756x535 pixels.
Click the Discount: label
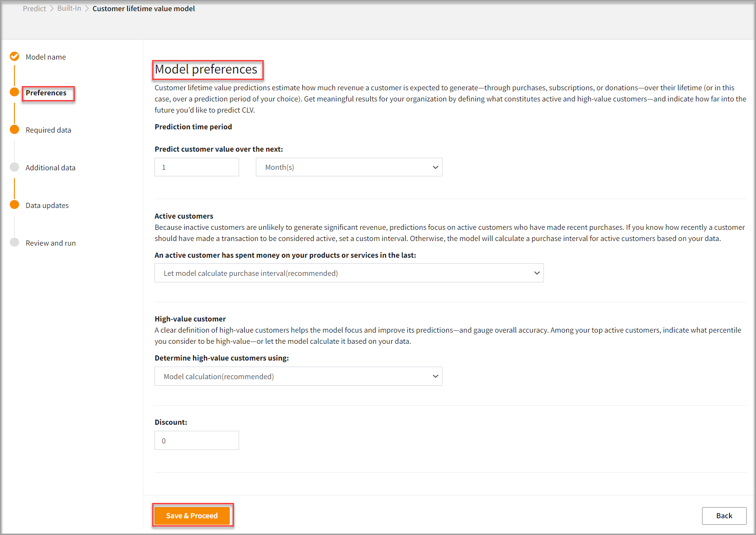pyautogui.click(x=171, y=422)
